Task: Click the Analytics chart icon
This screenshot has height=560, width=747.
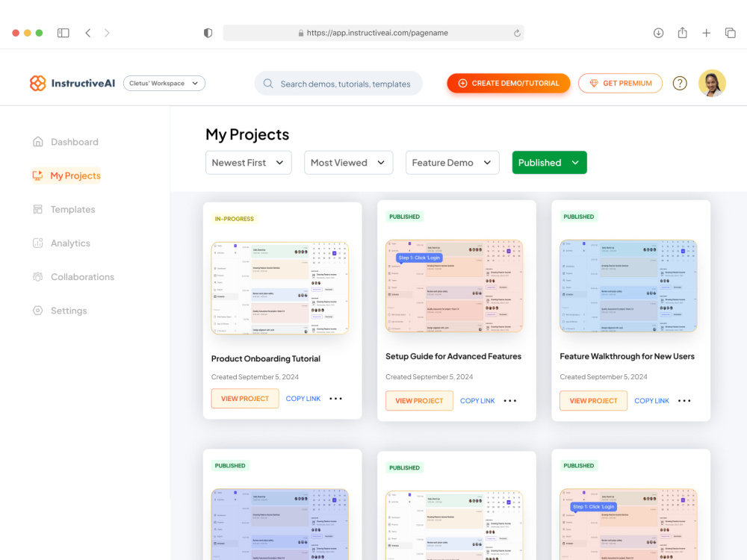Action: point(37,243)
